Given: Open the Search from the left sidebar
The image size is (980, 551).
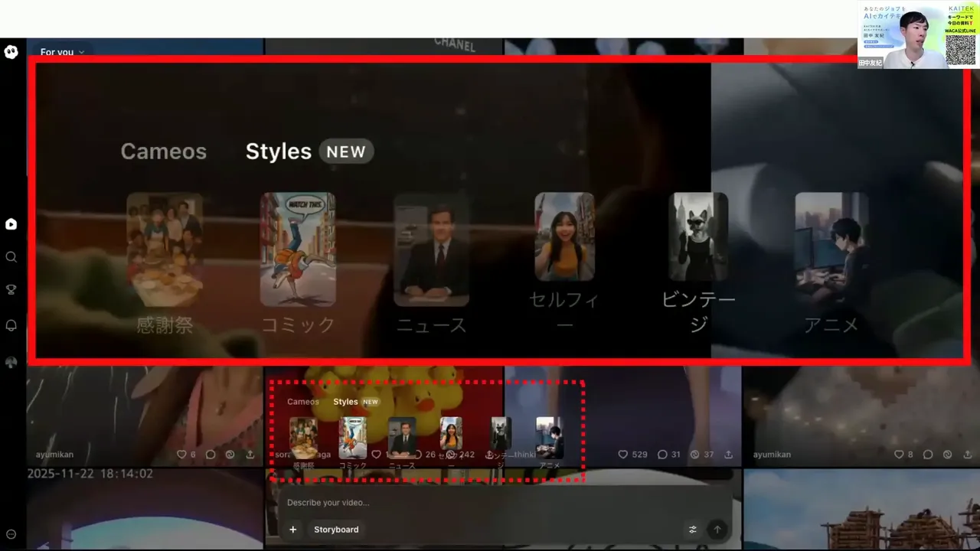Looking at the screenshot, I should coord(11,257).
